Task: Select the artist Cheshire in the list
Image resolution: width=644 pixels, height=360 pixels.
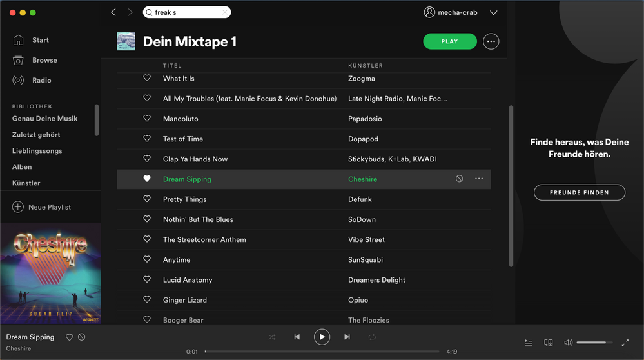Action: (x=363, y=179)
